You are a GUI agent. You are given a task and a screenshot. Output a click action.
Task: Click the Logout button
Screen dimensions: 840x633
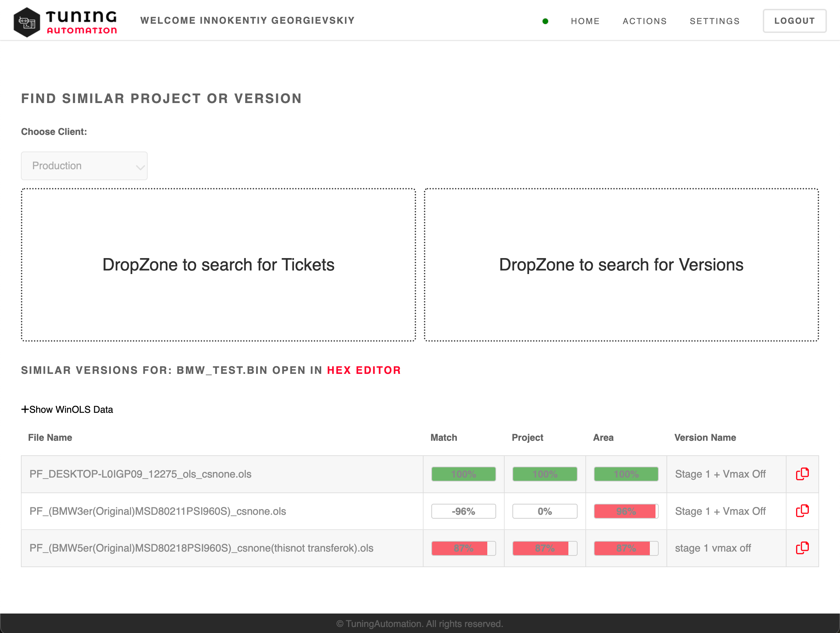tap(795, 21)
